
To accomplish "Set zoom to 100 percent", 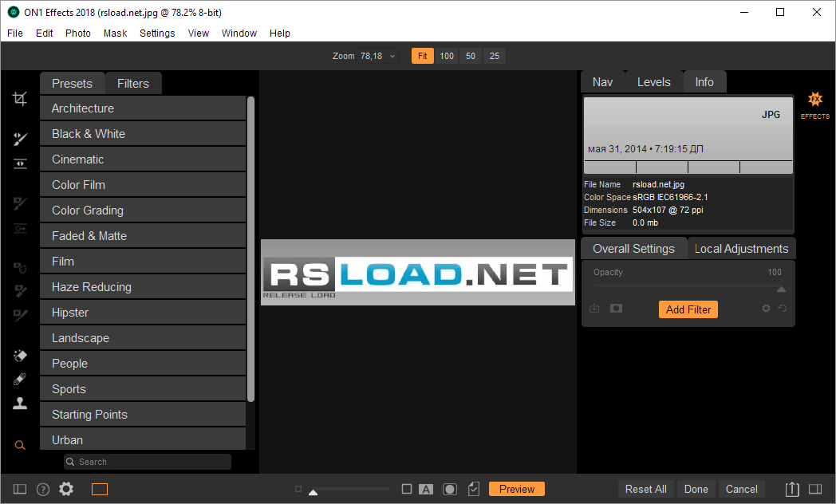I will click(x=447, y=56).
